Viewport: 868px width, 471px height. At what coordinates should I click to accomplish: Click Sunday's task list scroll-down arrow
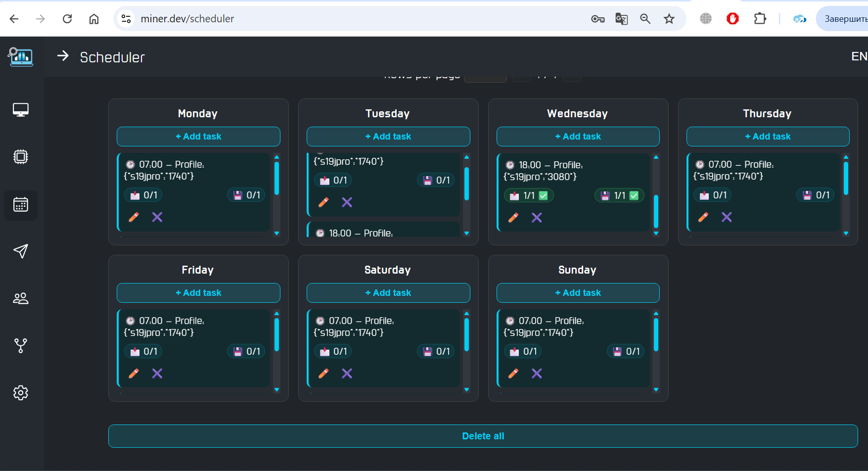pyautogui.click(x=656, y=389)
